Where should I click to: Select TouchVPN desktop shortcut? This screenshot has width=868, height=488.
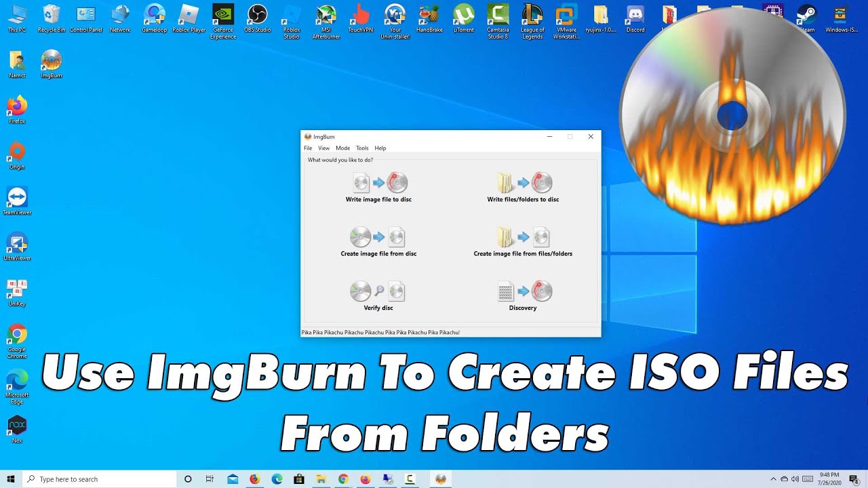click(x=361, y=18)
